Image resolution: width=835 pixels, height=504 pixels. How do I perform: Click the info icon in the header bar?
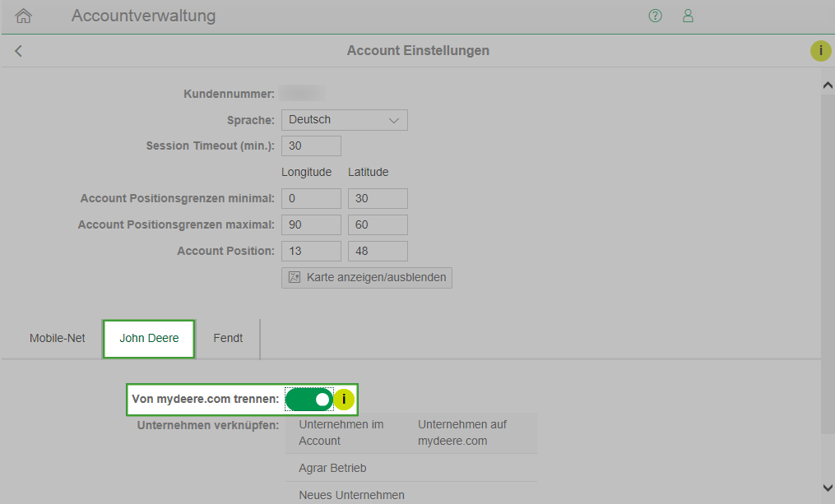point(820,51)
